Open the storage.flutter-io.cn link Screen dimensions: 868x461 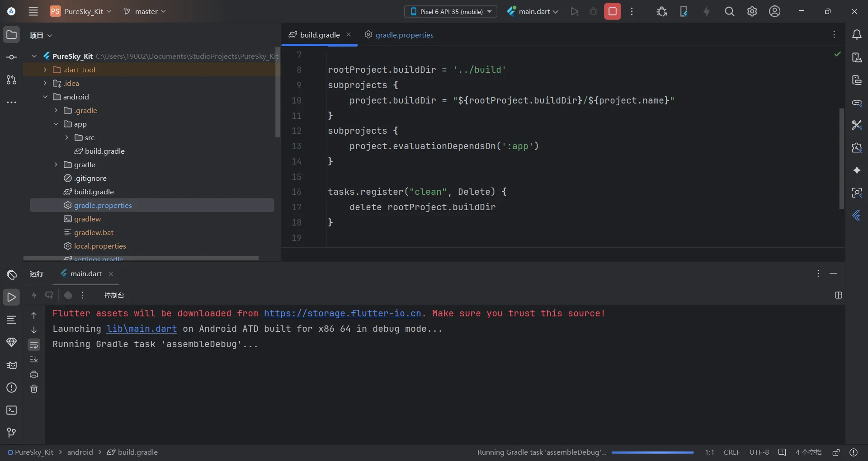click(x=342, y=314)
